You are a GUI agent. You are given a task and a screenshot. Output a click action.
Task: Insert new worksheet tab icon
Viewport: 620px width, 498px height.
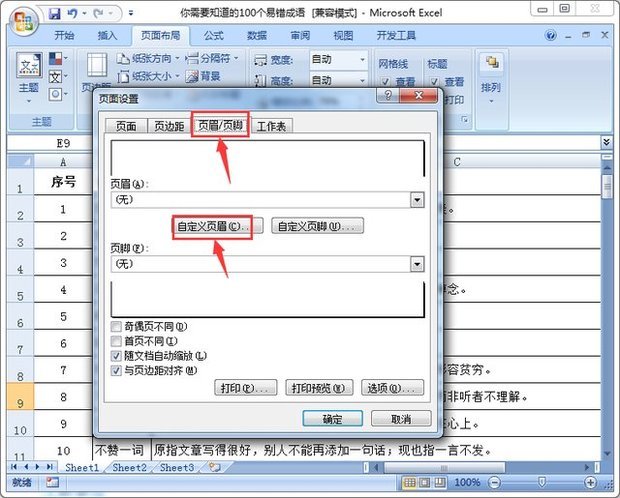pos(215,467)
